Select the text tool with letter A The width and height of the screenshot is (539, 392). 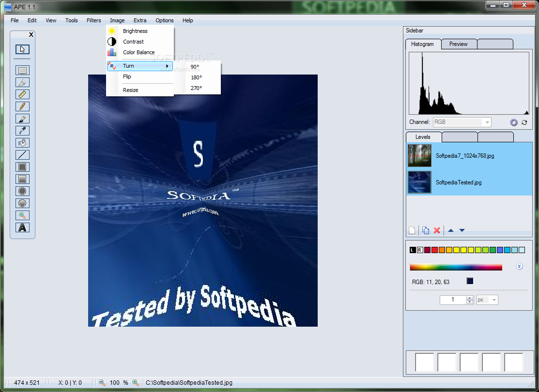22,227
